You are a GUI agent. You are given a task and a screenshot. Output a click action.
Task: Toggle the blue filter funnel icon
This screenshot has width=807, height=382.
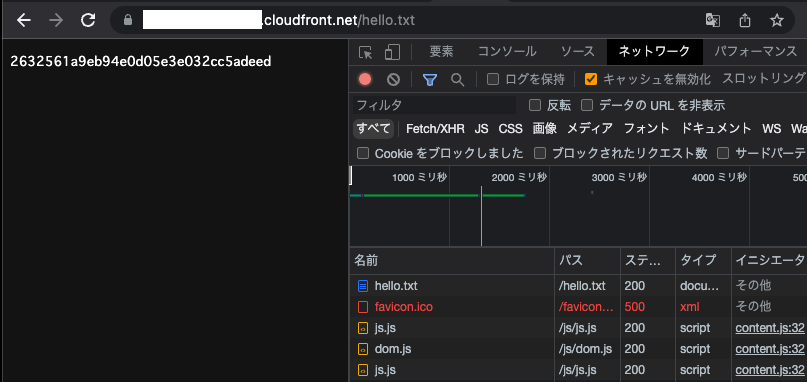(x=430, y=79)
